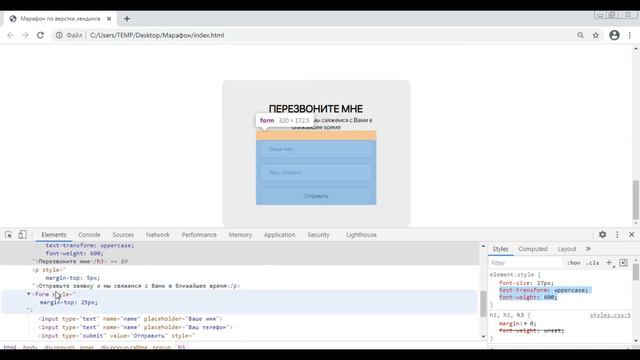640x360 pixels.
Task: Click the text-transform: uppercase declaration in Styles
Action: pyautogui.click(x=544, y=290)
